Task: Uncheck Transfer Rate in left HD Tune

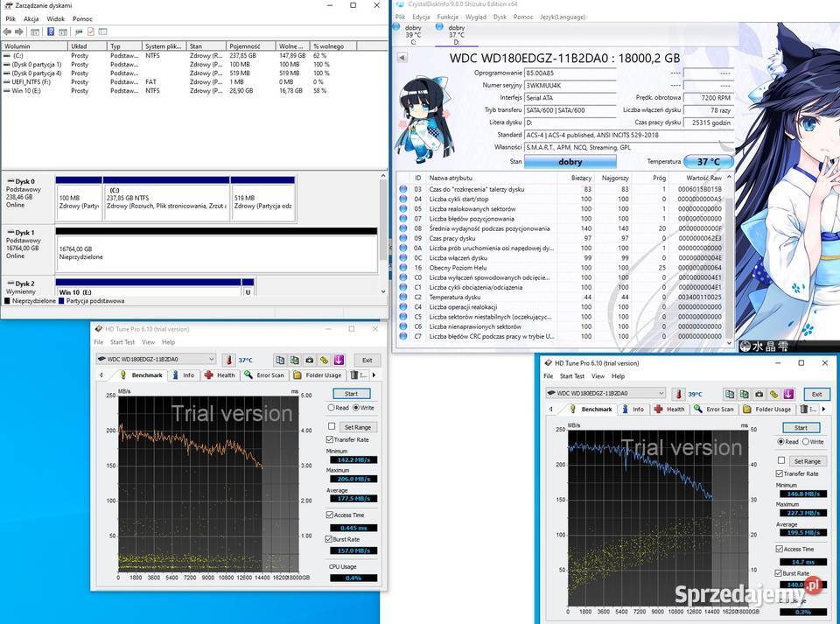Action: [330, 439]
